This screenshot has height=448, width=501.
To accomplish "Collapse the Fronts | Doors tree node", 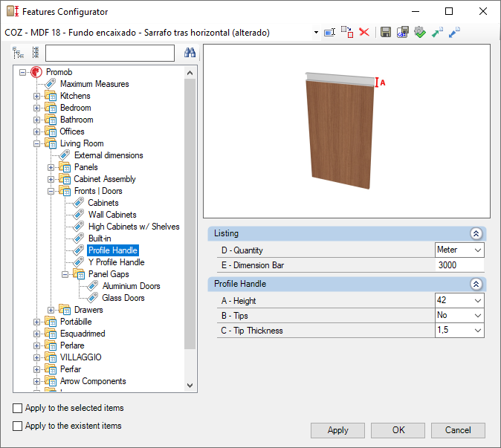I will [51, 191].
